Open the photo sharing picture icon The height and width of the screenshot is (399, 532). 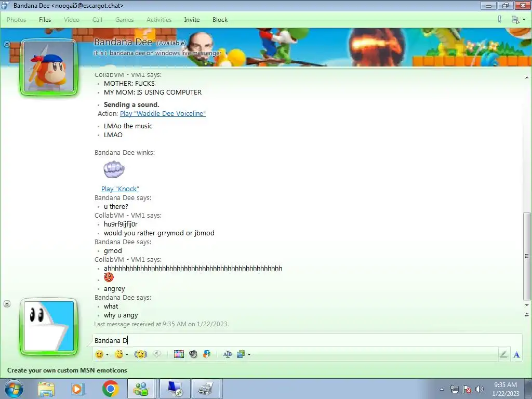pyautogui.click(x=241, y=354)
